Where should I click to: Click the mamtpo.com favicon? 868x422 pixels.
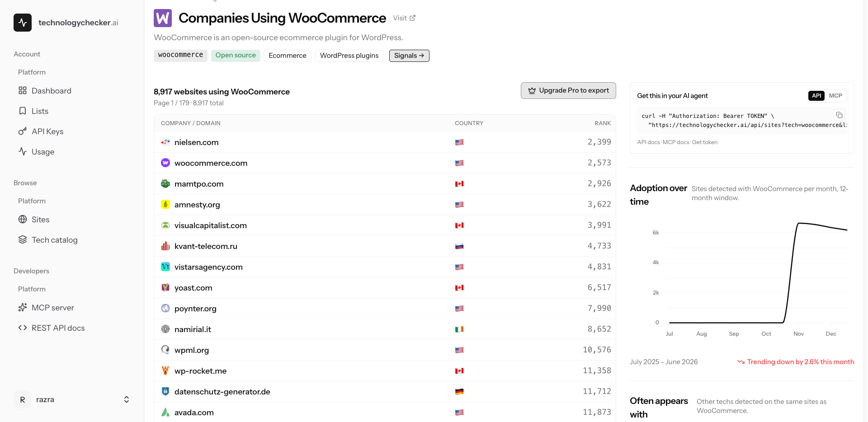[165, 184]
